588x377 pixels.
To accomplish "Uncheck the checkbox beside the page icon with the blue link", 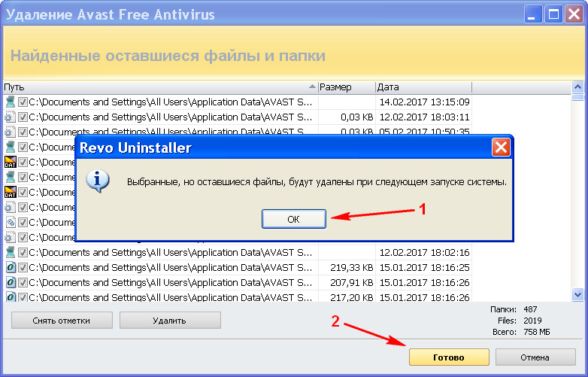I will pyautogui.click(x=23, y=223).
